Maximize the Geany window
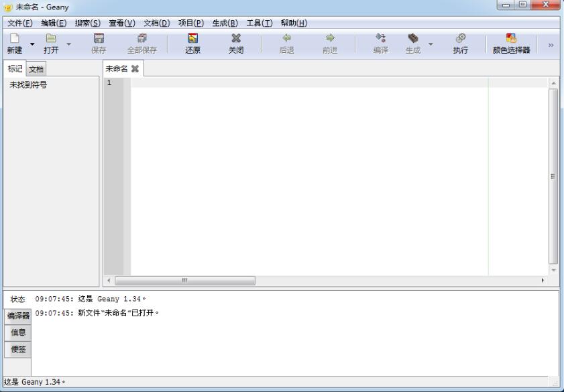564x392 pixels. tap(522, 5)
